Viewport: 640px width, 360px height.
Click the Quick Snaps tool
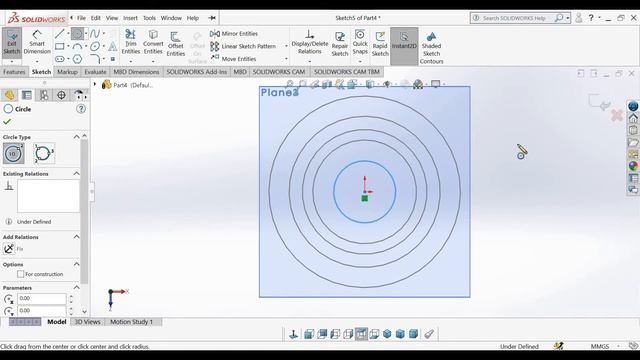360,42
